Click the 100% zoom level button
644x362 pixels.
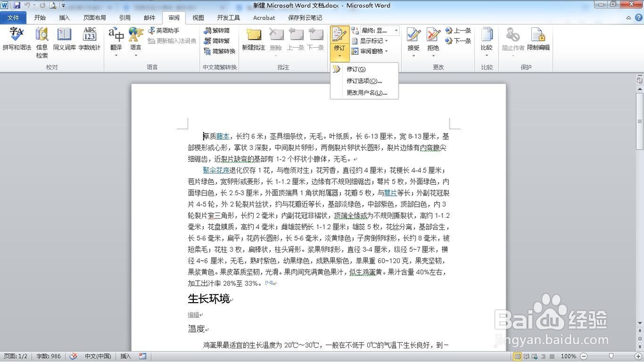(x=568, y=356)
